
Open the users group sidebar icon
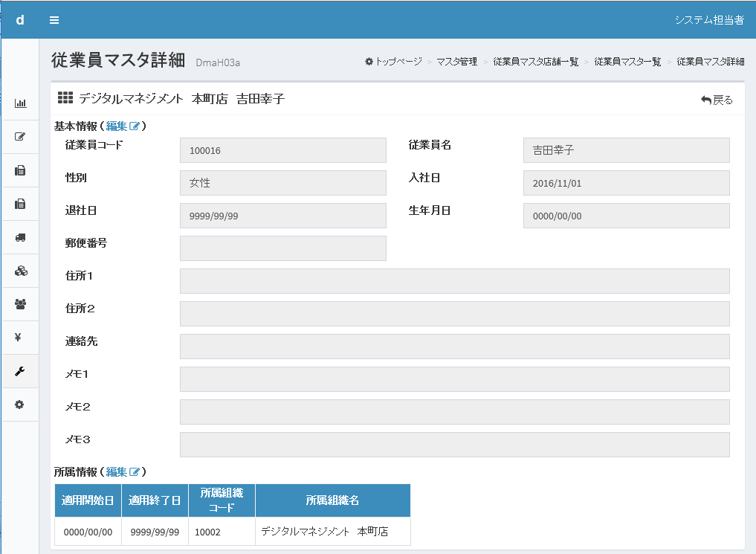click(20, 304)
